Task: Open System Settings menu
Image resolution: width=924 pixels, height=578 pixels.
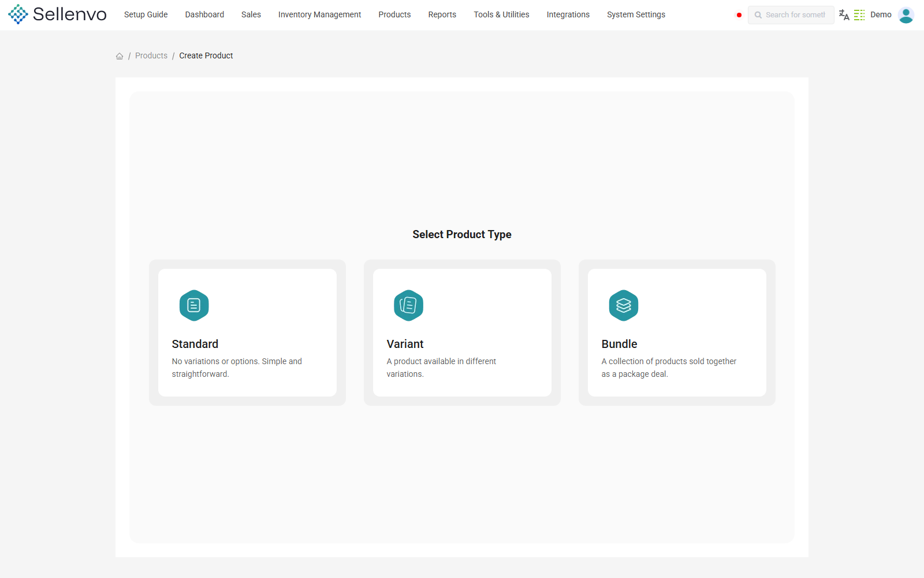Action: click(636, 14)
